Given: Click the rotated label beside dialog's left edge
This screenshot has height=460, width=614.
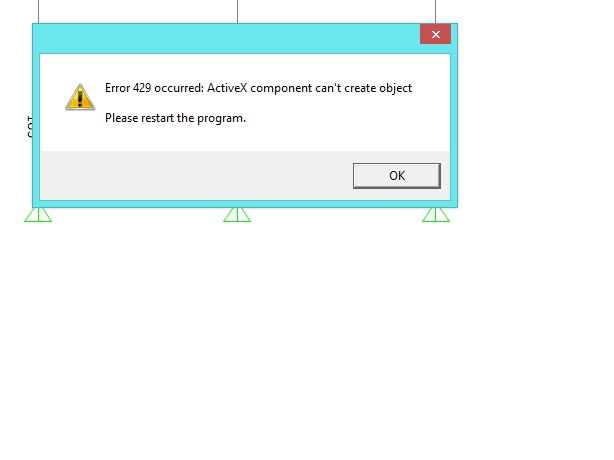Looking at the screenshot, I should [29, 126].
